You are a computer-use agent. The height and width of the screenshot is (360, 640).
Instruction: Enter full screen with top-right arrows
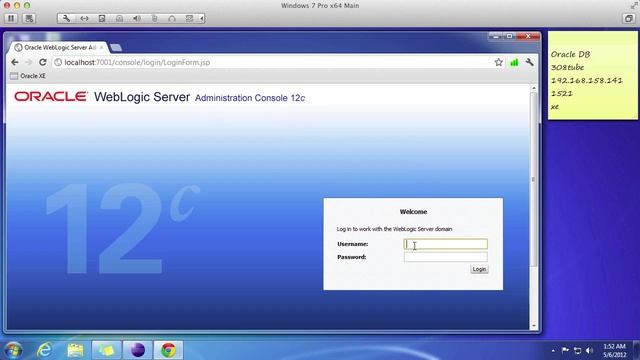(634, 5)
